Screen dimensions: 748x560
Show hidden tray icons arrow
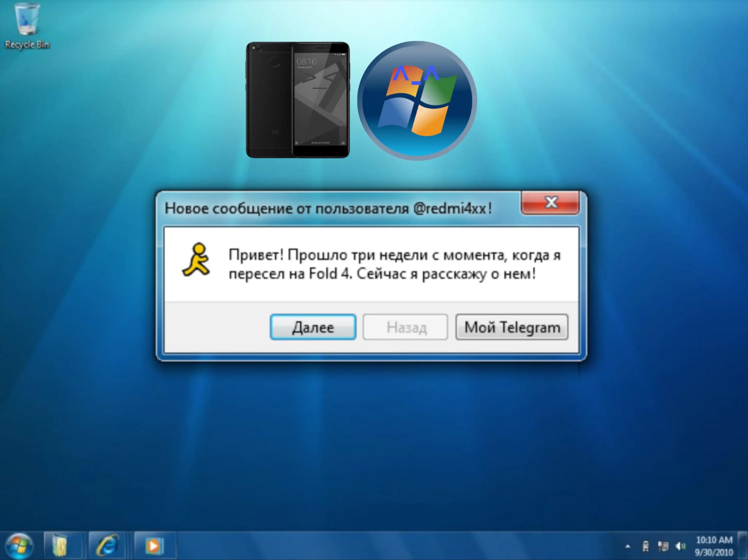(628, 546)
